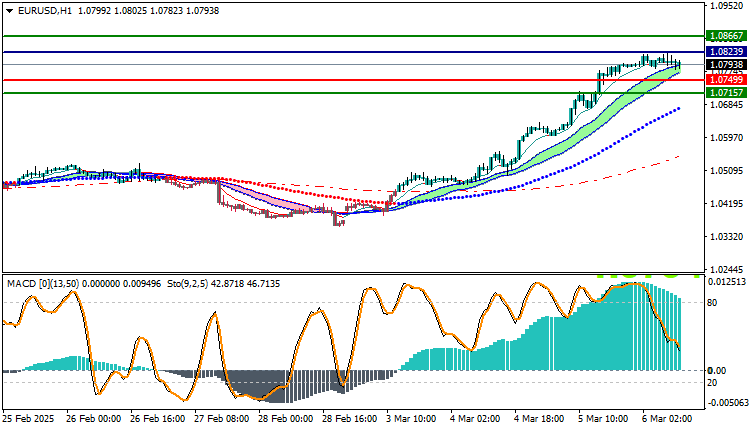Select the 28 Feb 16:00 time label
This screenshot has height=430, width=750.
[x=350, y=419]
